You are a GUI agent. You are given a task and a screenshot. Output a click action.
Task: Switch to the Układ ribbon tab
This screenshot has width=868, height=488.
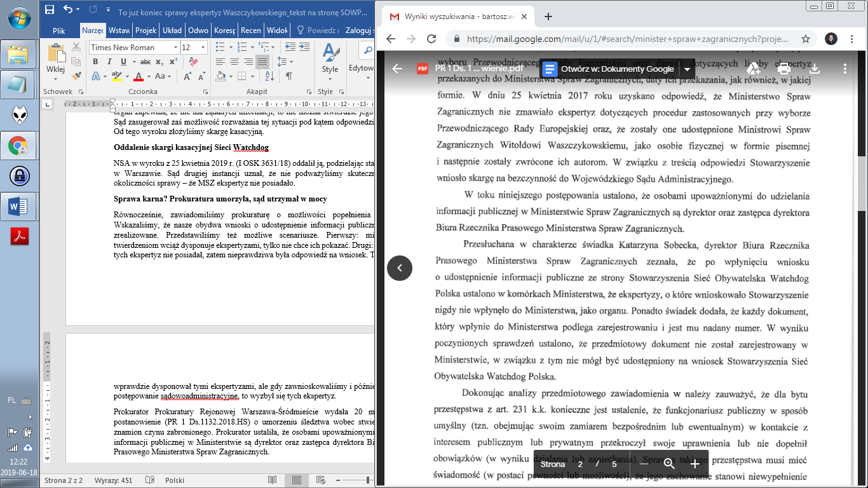coord(172,30)
